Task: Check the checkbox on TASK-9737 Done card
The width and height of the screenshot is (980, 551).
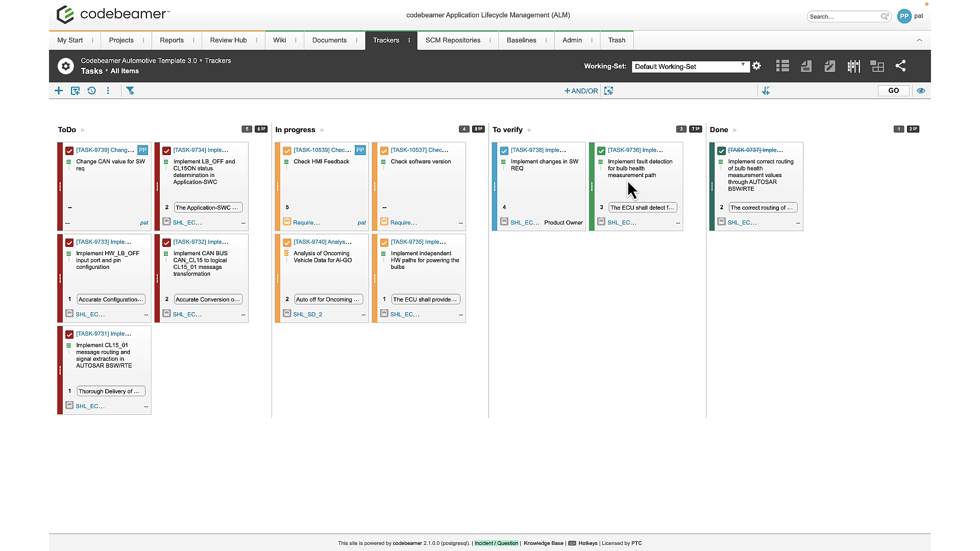Action: pos(721,151)
